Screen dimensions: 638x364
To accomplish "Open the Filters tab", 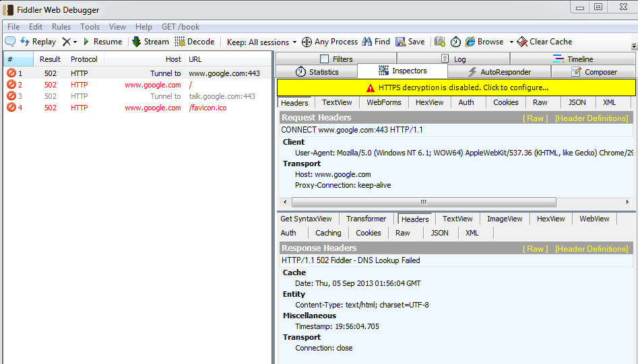I will pyautogui.click(x=336, y=59).
